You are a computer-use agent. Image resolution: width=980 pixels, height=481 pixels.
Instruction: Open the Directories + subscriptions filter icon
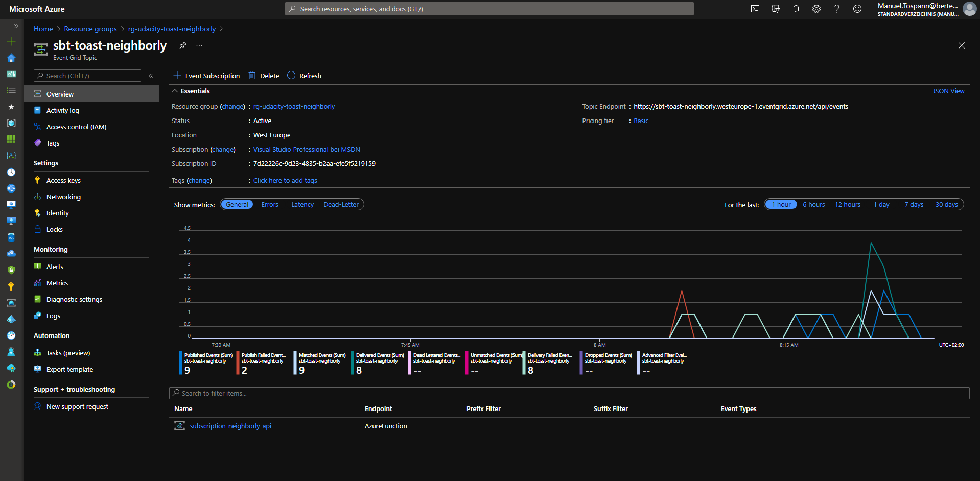coord(776,9)
